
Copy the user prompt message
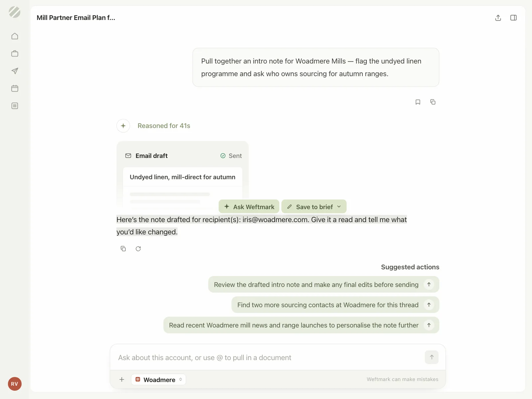tap(433, 102)
